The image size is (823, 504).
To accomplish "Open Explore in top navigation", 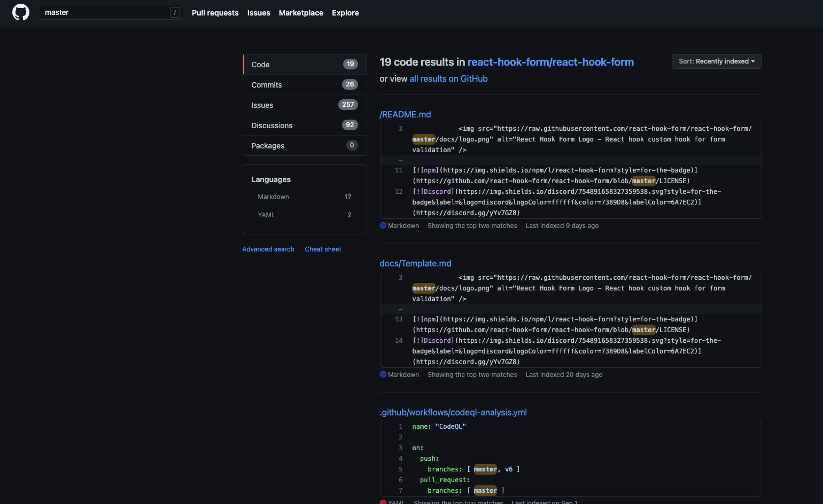I will (345, 13).
